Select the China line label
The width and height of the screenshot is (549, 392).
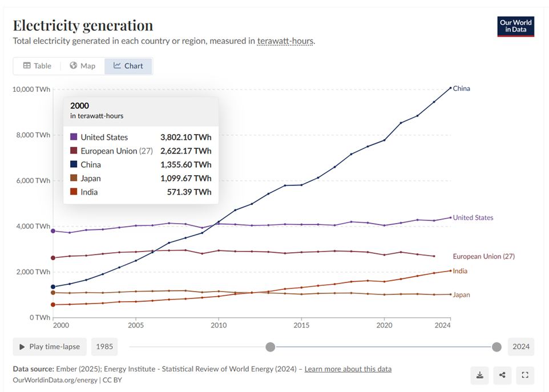(462, 88)
